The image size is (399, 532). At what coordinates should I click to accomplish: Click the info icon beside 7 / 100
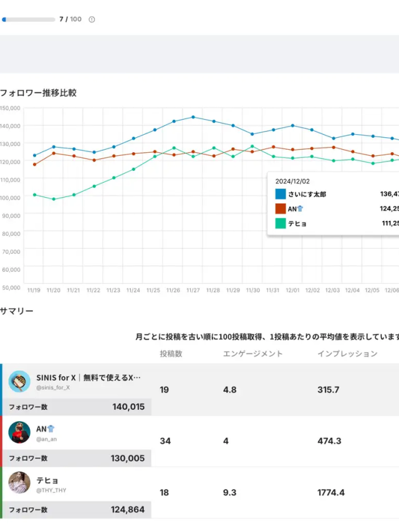click(x=92, y=19)
